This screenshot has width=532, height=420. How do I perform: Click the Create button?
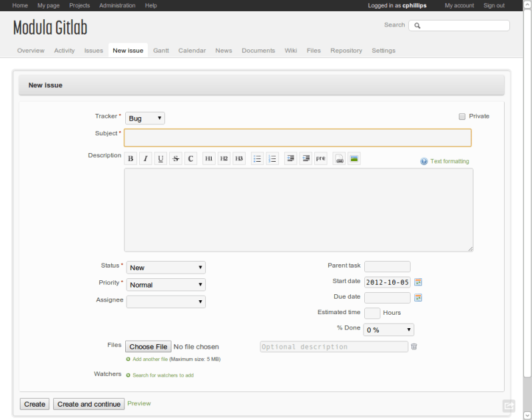point(35,404)
